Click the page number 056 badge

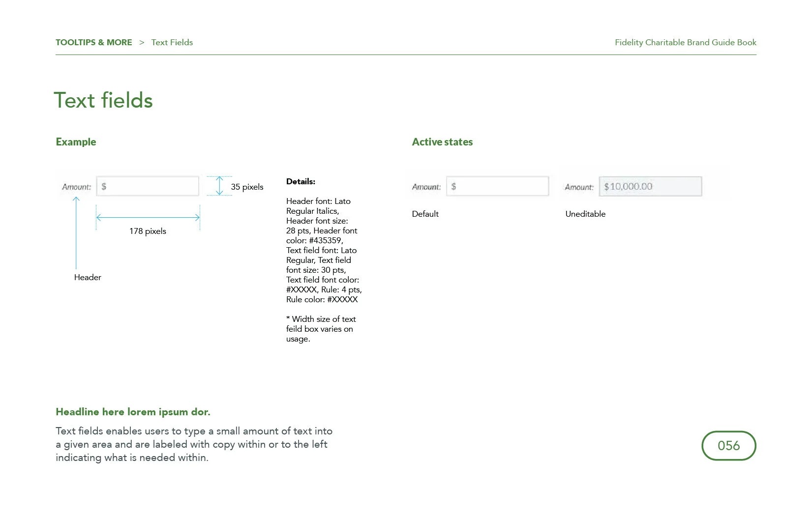coord(728,446)
